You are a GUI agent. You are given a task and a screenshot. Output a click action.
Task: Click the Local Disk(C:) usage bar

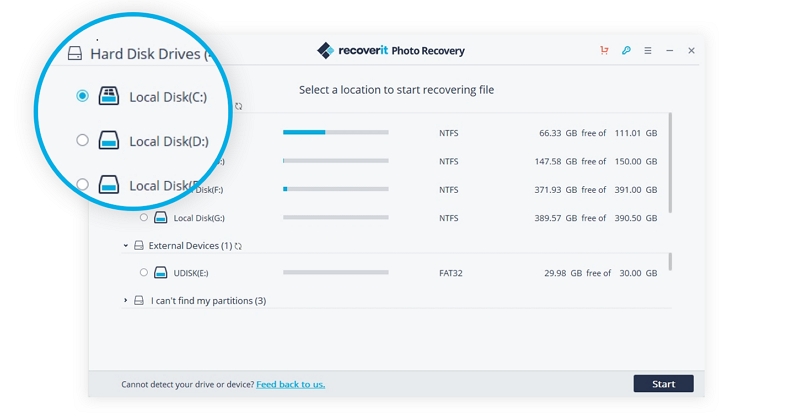tap(335, 132)
